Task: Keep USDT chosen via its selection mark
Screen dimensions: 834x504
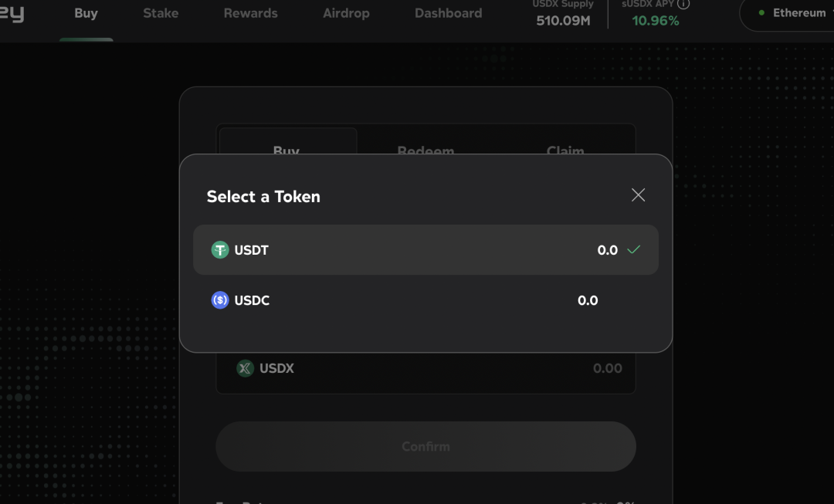Action: point(634,249)
